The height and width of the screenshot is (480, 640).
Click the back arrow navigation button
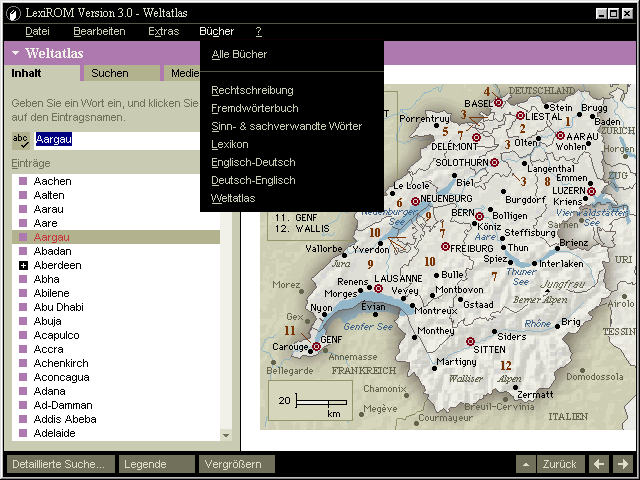(599, 464)
